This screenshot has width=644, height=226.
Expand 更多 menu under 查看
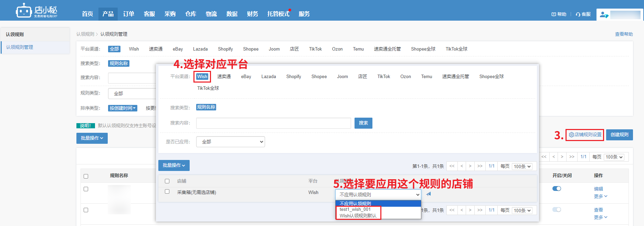(x=601, y=217)
